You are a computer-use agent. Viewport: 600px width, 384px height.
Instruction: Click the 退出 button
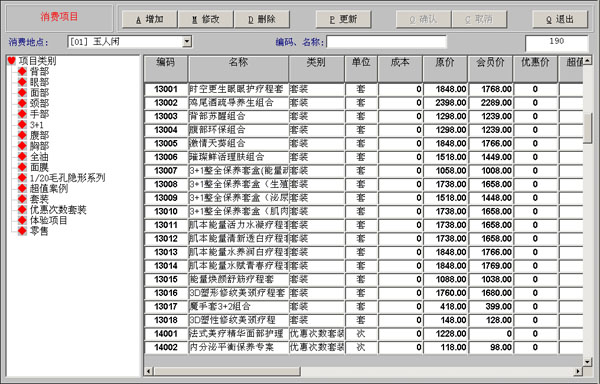pos(560,19)
